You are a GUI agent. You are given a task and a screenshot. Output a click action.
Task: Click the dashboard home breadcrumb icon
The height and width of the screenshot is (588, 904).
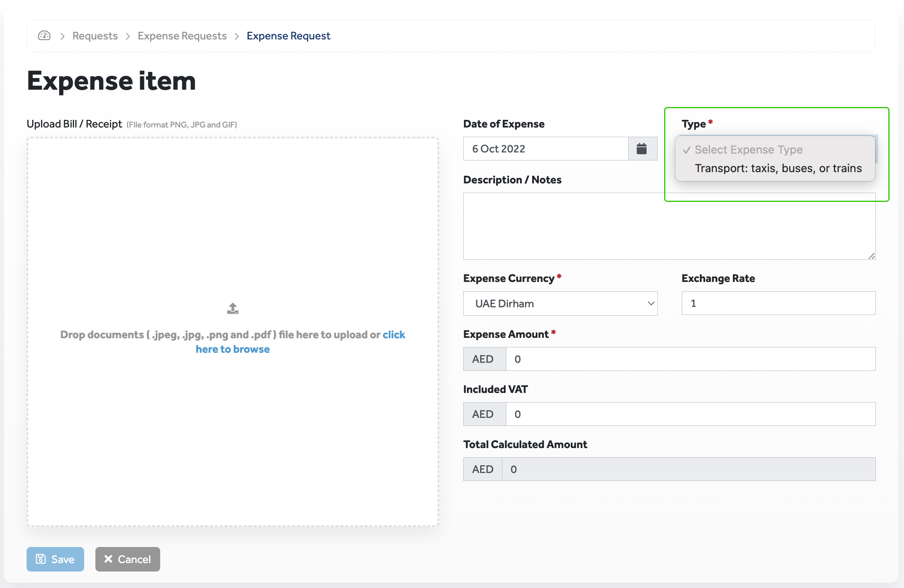click(44, 36)
